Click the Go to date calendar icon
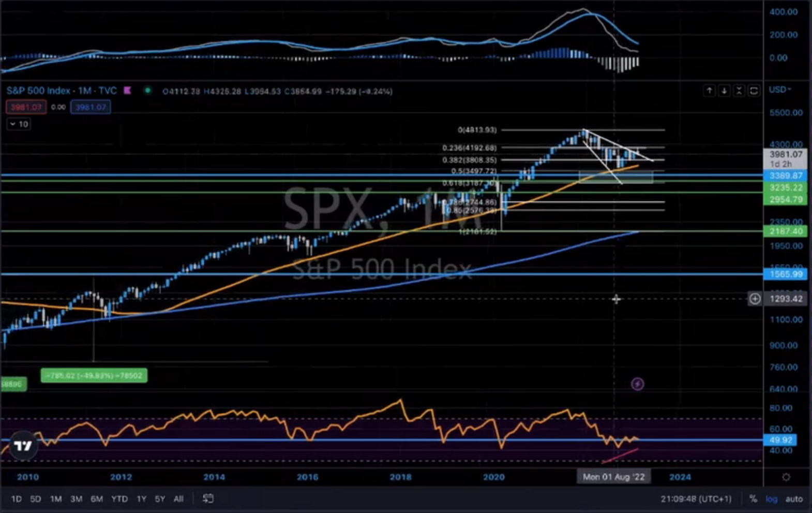 coord(208,499)
